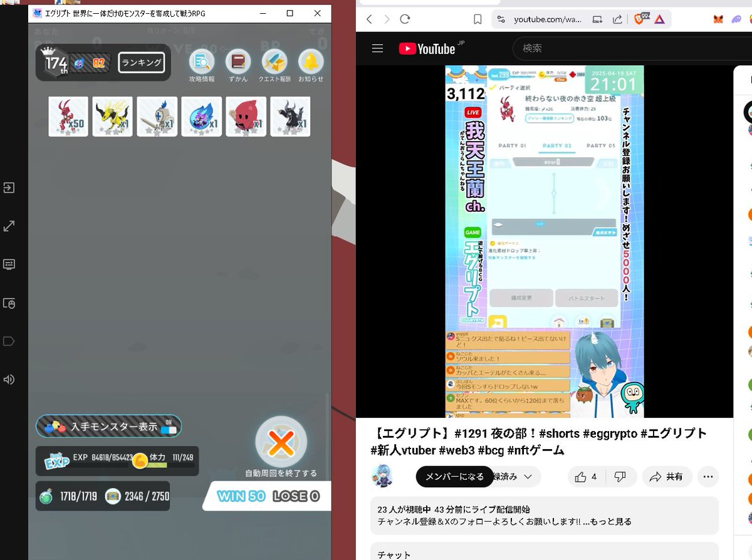752x560 pixels.
Task: Open the purple ghost wallet extension
Action: 737,19
